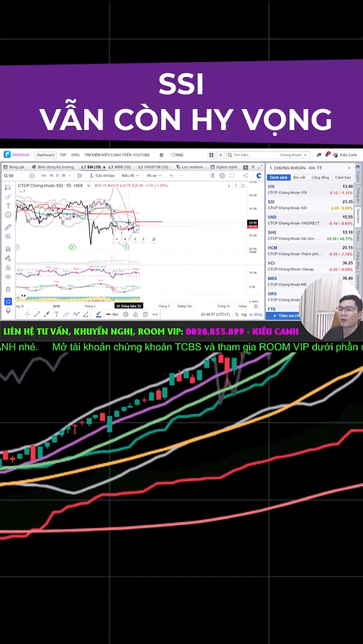Close the SSI (1D) tab

[x=104, y=167]
